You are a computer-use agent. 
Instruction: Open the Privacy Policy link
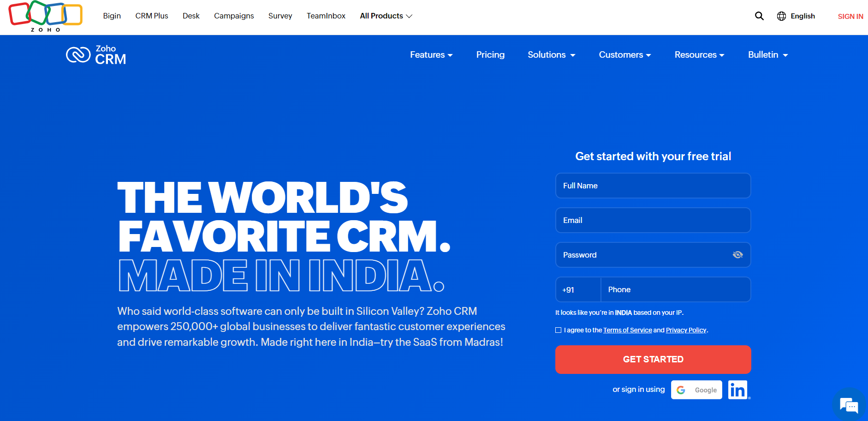[x=686, y=331]
